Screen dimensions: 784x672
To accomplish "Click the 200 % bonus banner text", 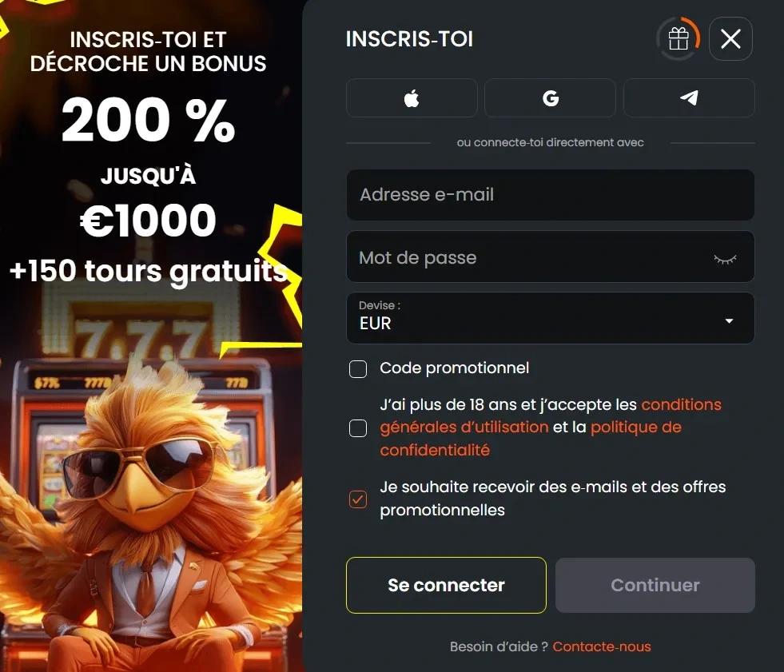I will [x=148, y=120].
